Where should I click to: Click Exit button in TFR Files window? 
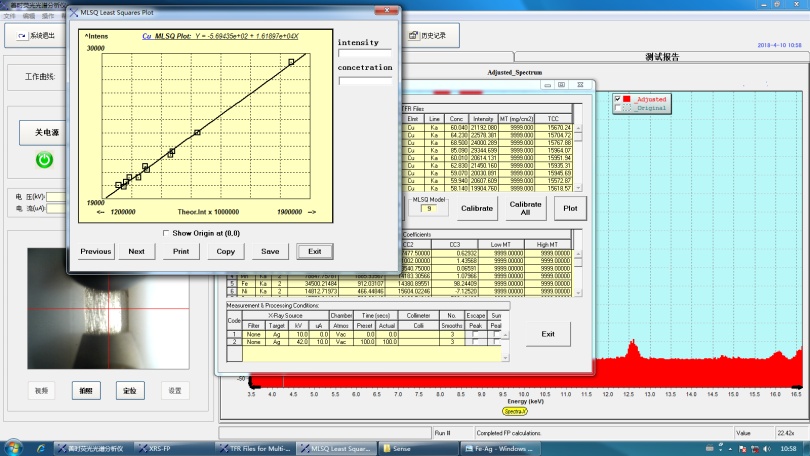point(548,334)
